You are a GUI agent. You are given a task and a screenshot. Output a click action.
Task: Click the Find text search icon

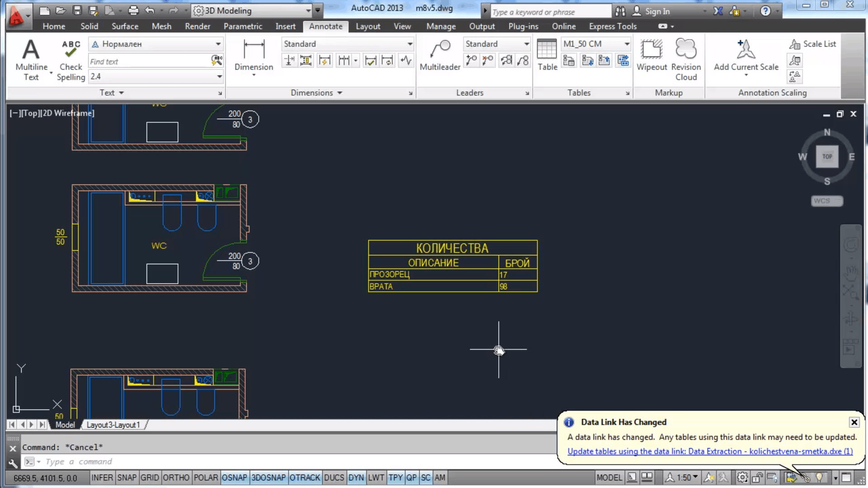pos(217,61)
